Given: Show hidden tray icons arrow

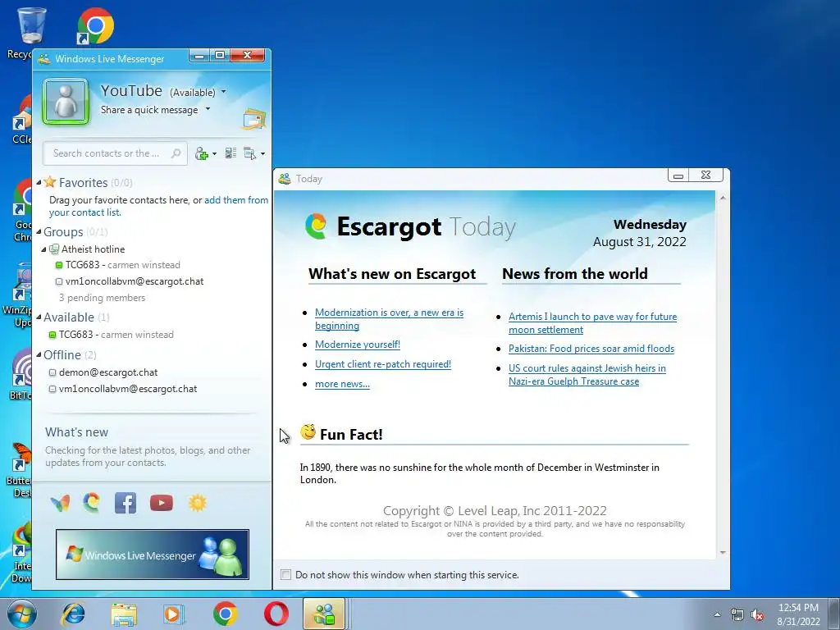Looking at the screenshot, I should coord(717,614).
